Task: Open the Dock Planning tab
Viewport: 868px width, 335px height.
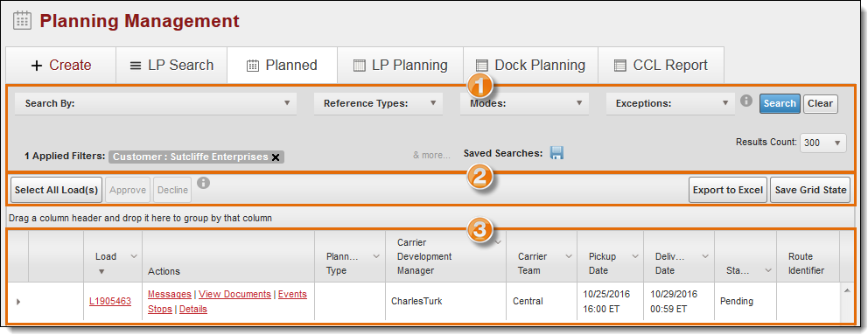Action: coord(530,66)
